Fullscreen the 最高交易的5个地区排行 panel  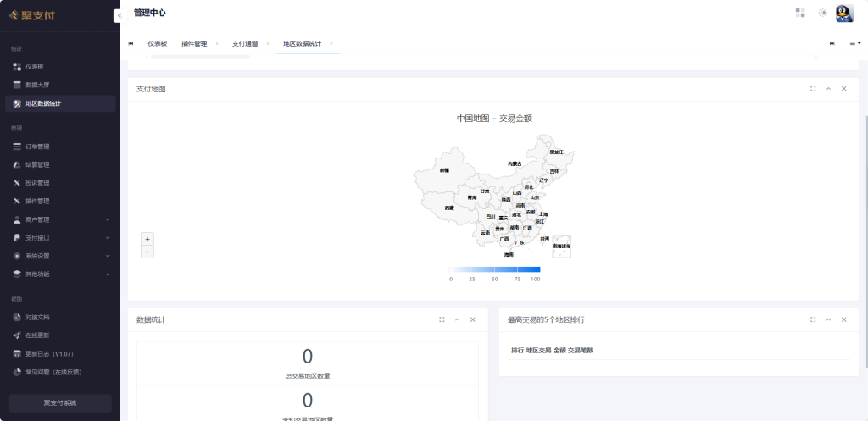click(x=813, y=319)
